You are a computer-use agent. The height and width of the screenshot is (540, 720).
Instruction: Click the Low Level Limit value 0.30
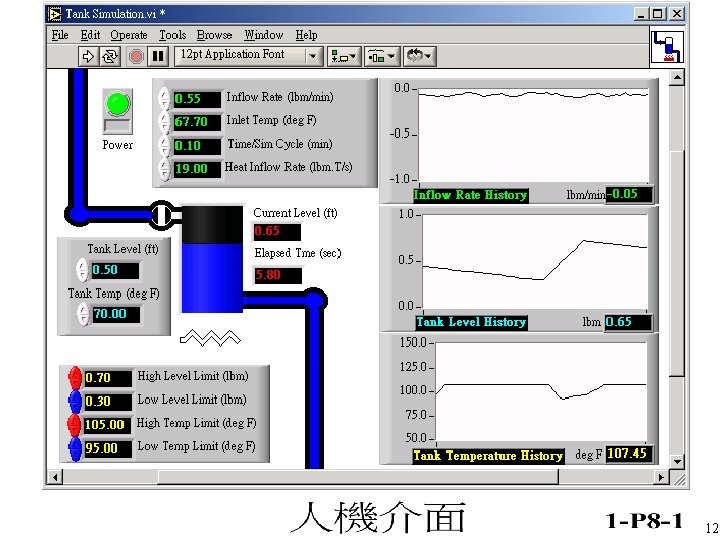108,402
